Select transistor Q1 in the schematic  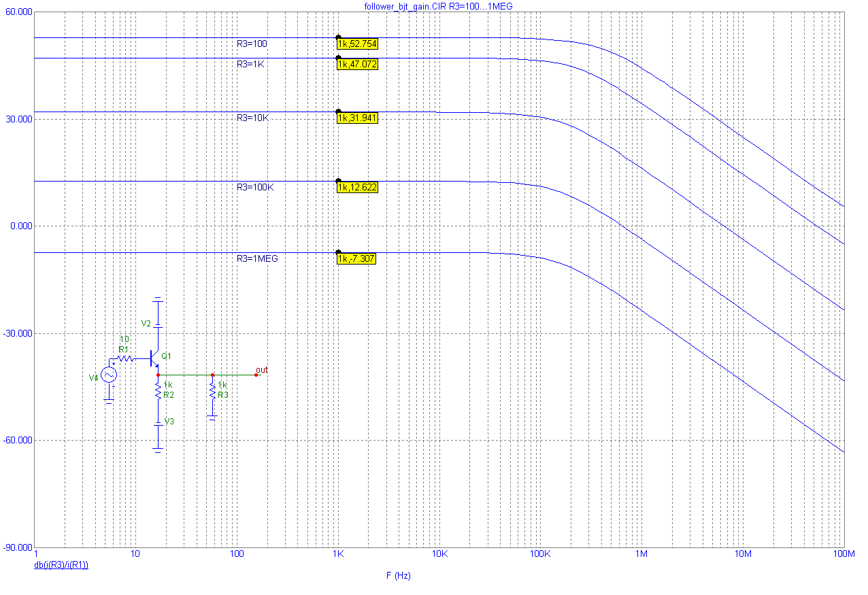(155, 358)
